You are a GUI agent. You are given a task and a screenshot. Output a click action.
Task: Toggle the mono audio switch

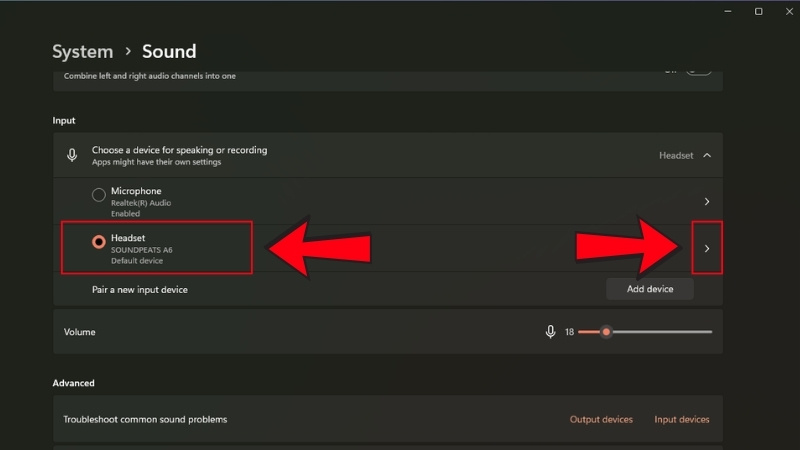pyautogui.click(x=698, y=71)
